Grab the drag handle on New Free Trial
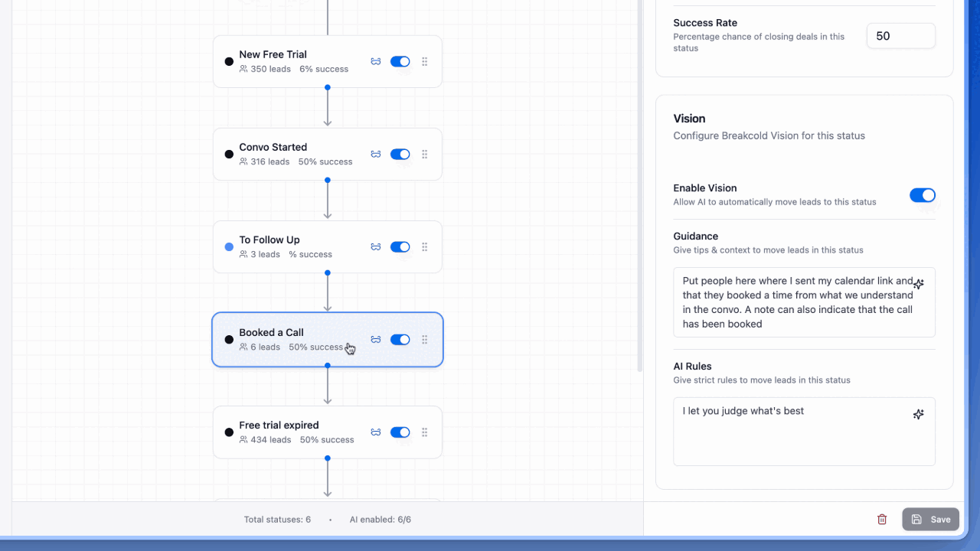 [425, 62]
